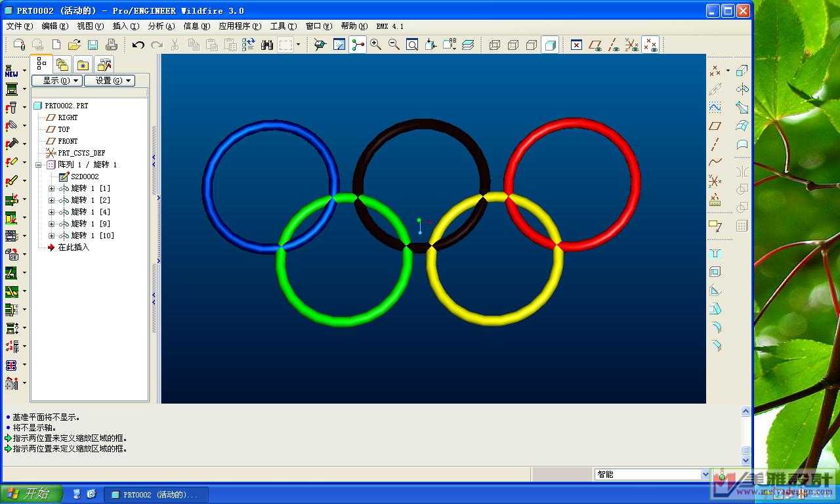Create a new file with blank page icon
Screen dimensions: 840x504
point(56,45)
